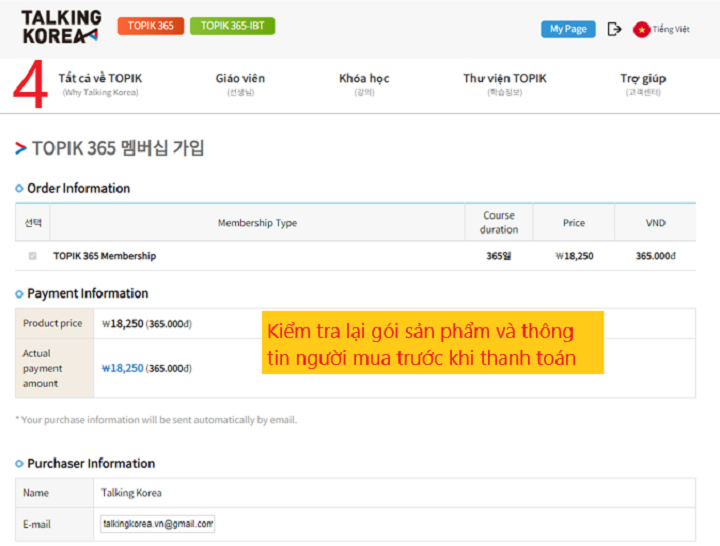720x546 pixels.
Task: Click the TOPIK 365 멤버십 가입 page title
Action: click(118, 148)
